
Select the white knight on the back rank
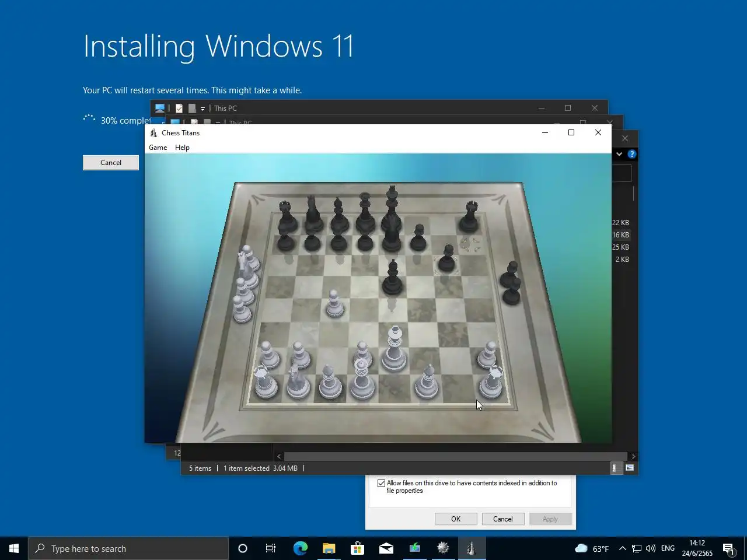[298, 381]
